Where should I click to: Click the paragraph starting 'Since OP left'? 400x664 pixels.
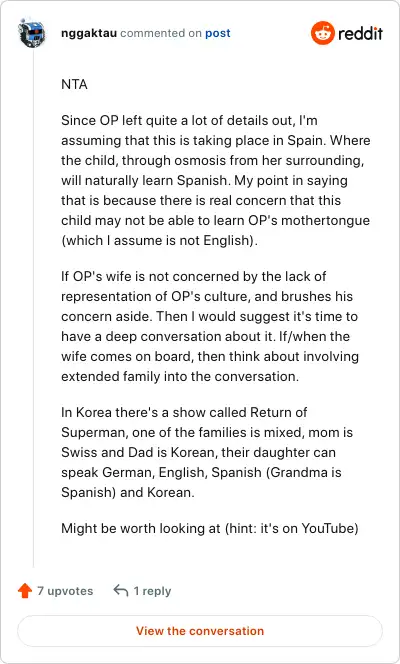(x=215, y=180)
